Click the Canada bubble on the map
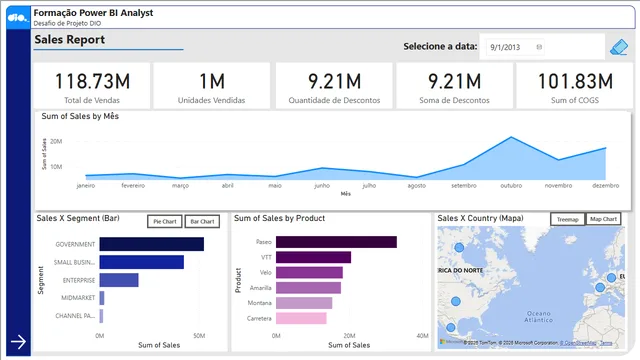This screenshot has width=640, height=360. point(459,247)
